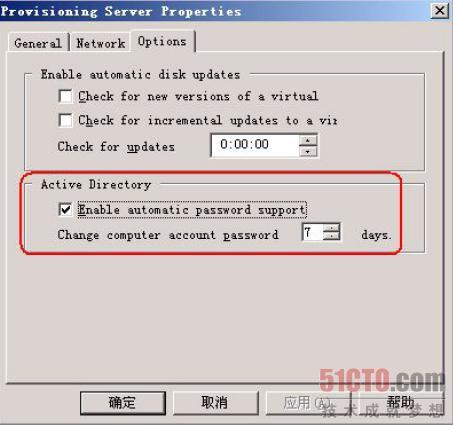The image size is (453, 427).
Task: Increase the check for updates time
Action: (x=308, y=140)
